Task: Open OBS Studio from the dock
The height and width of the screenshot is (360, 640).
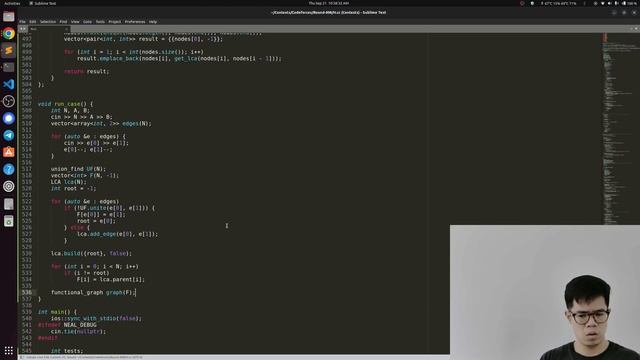Action: (x=9, y=101)
